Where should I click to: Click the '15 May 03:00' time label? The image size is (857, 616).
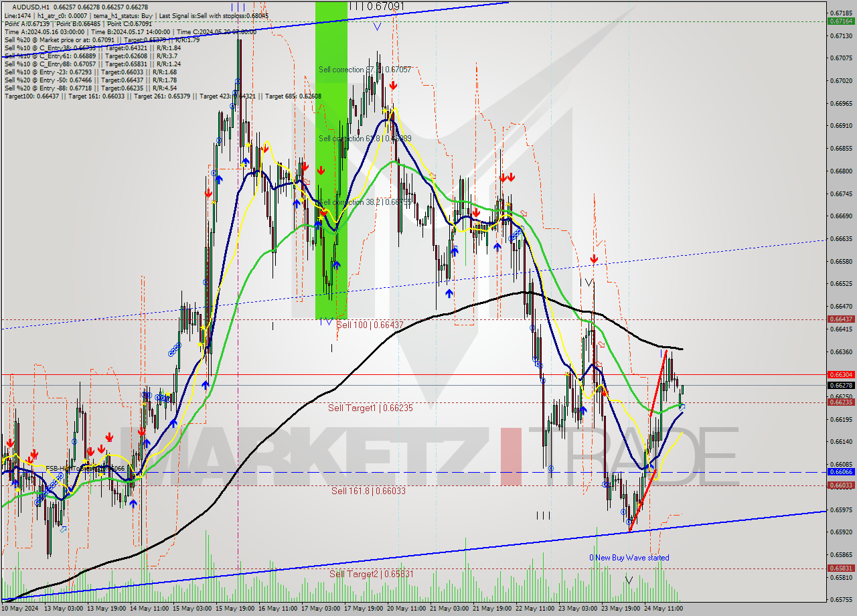point(191,609)
